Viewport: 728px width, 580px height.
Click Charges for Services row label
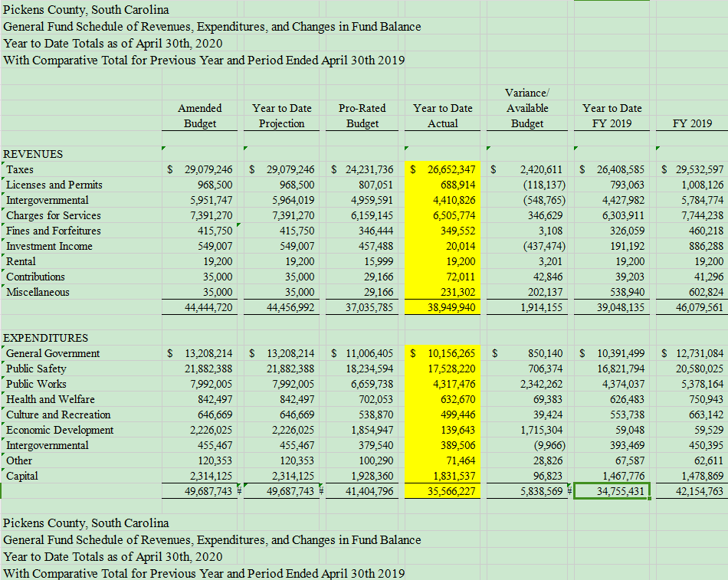pos(54,215)
